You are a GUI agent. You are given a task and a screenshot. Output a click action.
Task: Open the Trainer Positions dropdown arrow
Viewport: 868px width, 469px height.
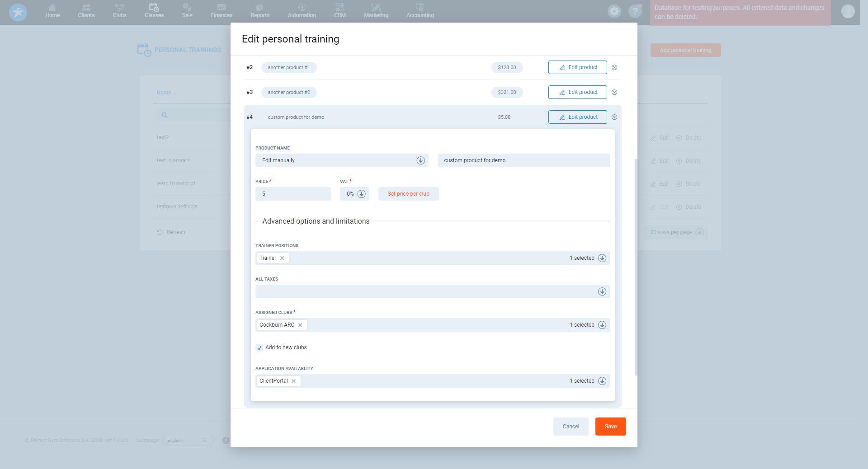tap(602, 258)
